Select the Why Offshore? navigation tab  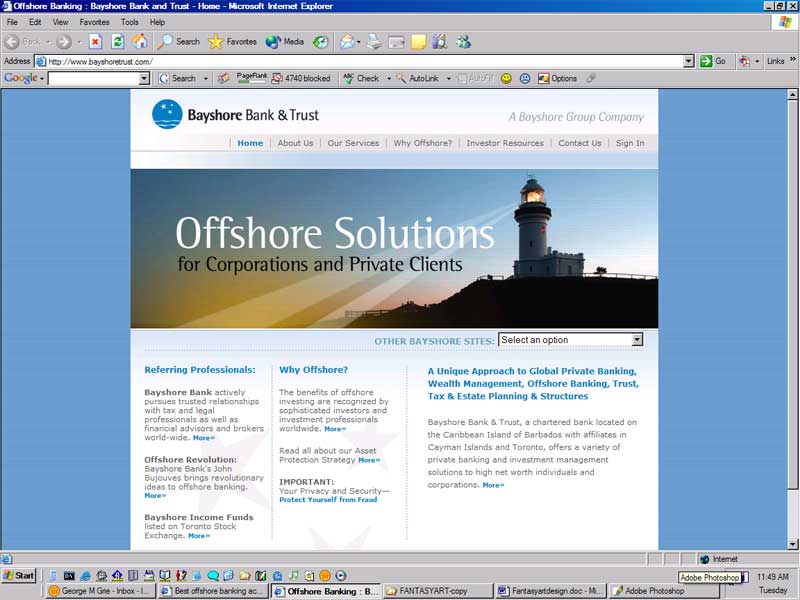[x=422, y=143]
